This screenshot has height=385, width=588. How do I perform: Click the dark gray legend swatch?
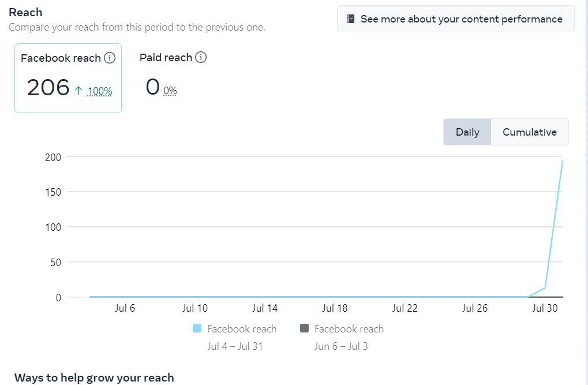(x=305, y=328)
